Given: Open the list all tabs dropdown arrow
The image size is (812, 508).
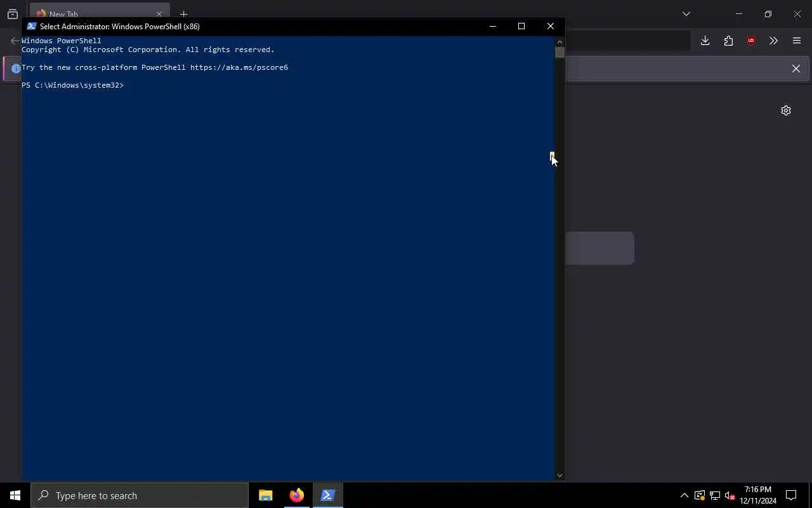Looking at the screenshot, I should click(686, 13).
